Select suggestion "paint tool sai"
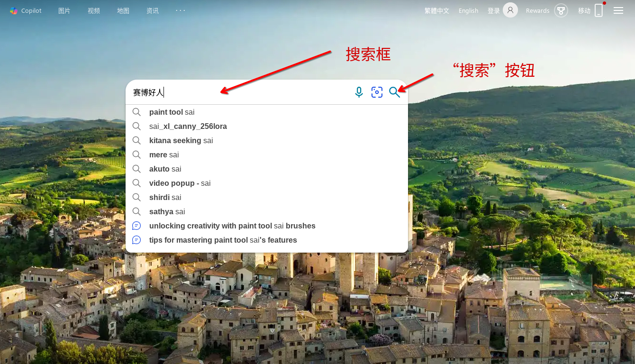The image size is (635, 364). point(172,112)
